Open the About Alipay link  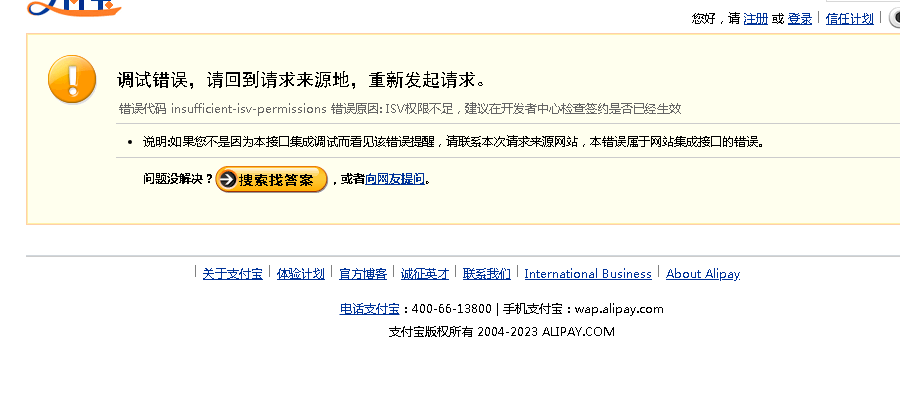[703, 274]
